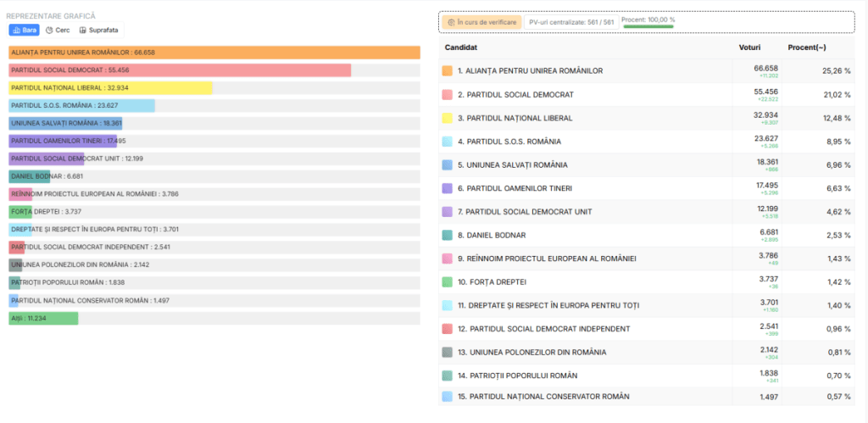This screenshot has height=423, width=868.
Task: Click the swatch for Patrioții Poporului Român
Action: pyautogui.click(x=448, y=376)
